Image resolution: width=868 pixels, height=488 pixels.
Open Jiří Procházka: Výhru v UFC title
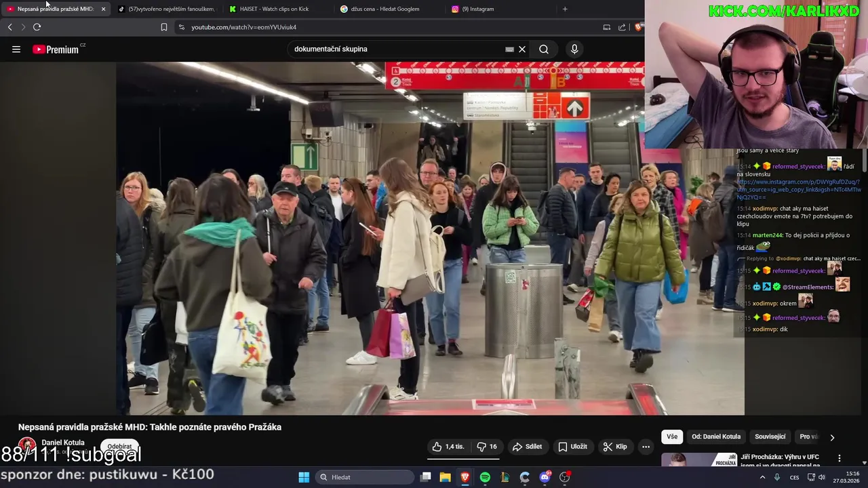(781, 461)
